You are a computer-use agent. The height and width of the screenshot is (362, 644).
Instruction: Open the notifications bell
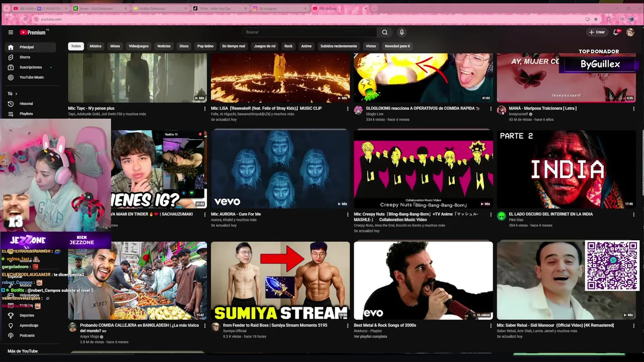point(616,32)
